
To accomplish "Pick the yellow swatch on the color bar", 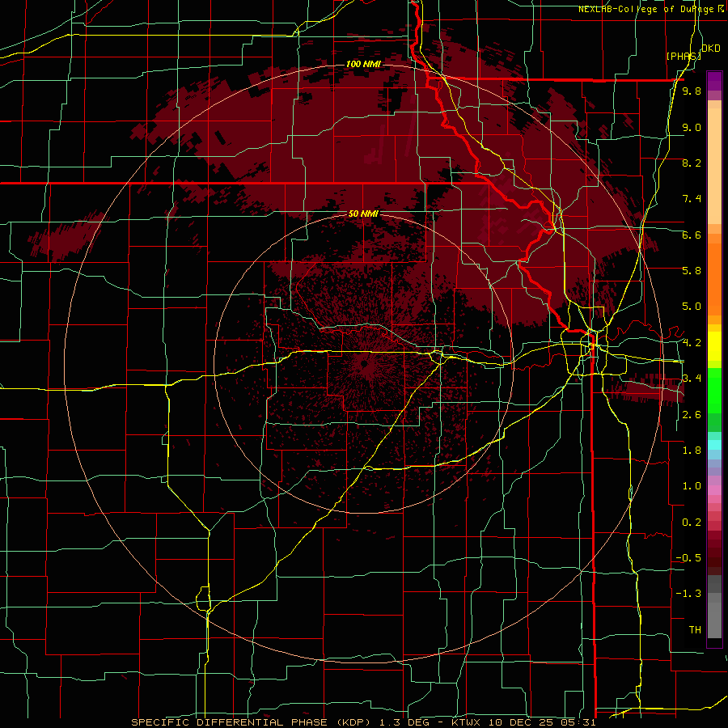I will point(714,346).
